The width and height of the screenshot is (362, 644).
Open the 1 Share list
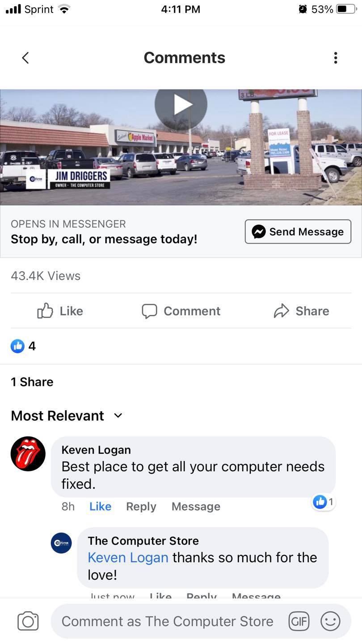pos(32,381)
